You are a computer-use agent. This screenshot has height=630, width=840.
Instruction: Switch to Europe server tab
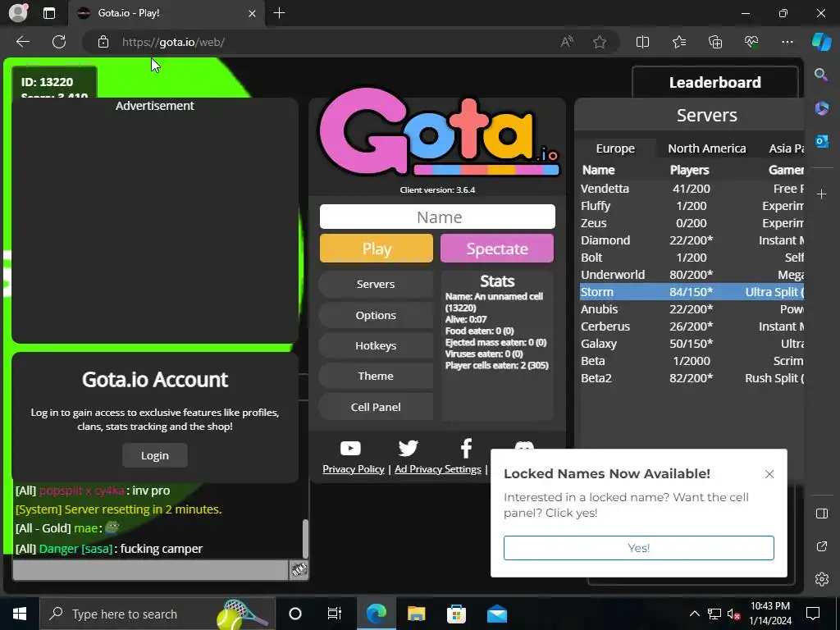[x=615, y=148]
